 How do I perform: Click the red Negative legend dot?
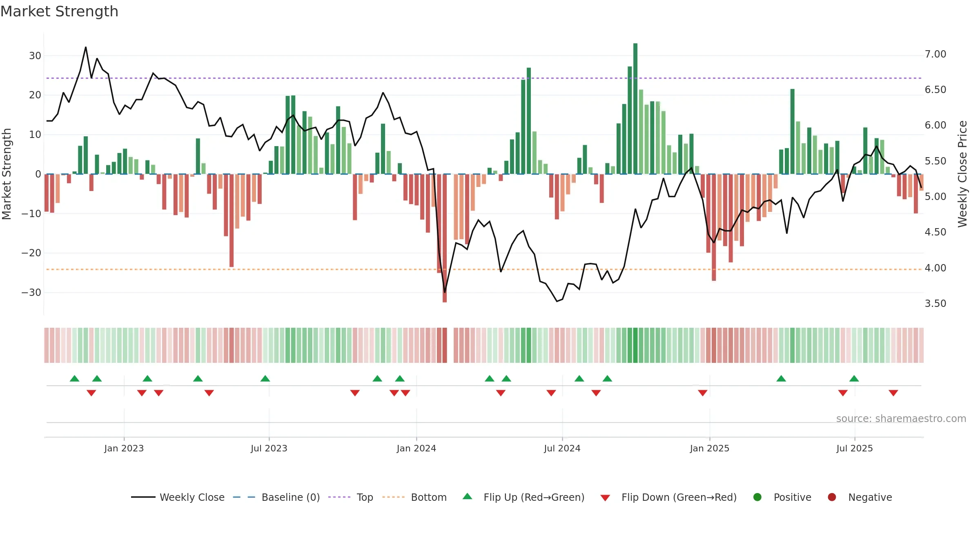click(x=832, y=497)
